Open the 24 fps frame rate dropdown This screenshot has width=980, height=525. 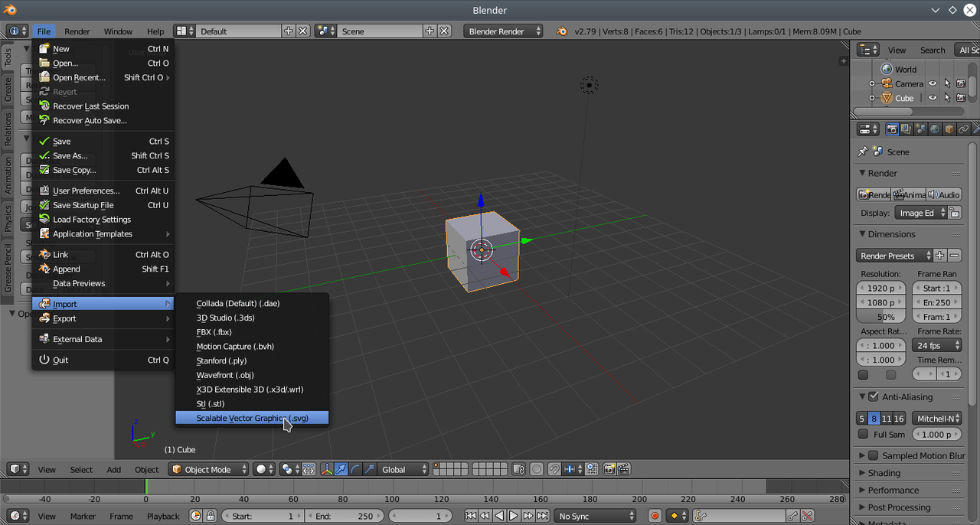coord(937,345)
